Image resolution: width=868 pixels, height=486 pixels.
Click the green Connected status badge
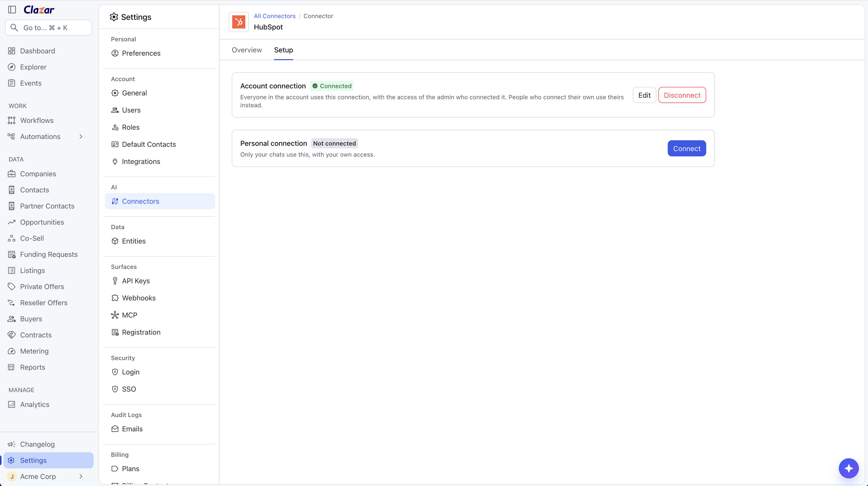(x=332, y=86)
